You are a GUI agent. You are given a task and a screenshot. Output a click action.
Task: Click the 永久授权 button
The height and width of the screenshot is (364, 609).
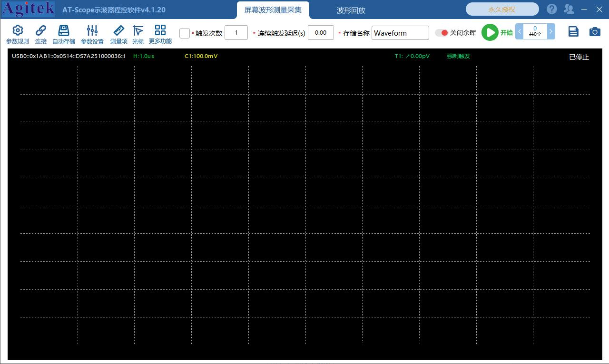(502, 9)
